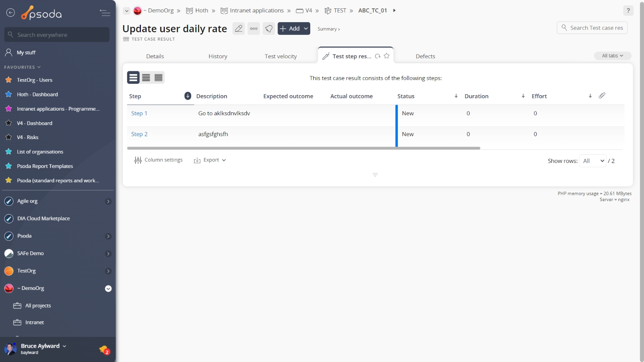This screenshot has width=644, height=362.
Task: Expand the Agile org chevron
Action: pyautogui.click(x=108, y=202)
